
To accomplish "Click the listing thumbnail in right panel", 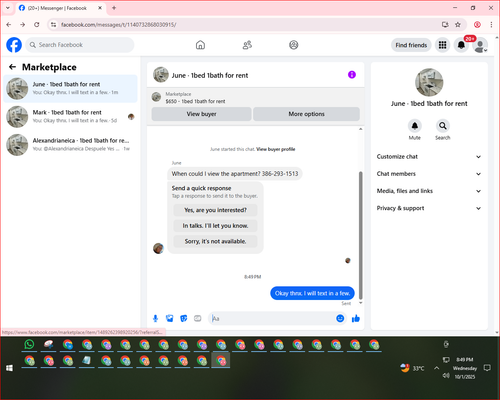I will tap(429, 82).
